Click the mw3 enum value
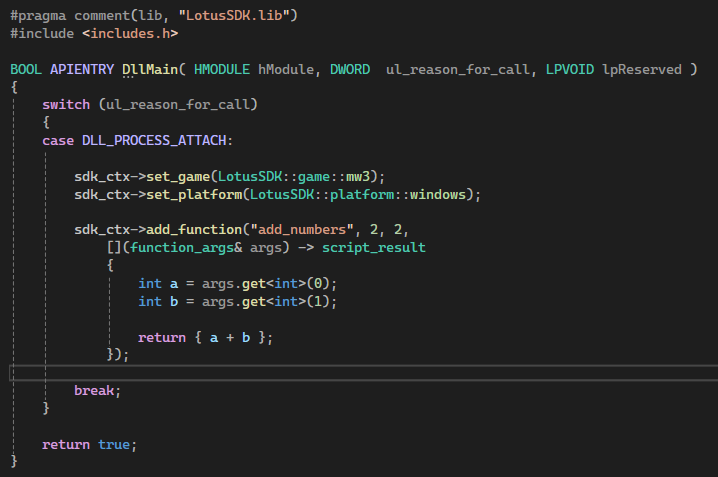The height and width of the screenshot is (477, 718). pyautogui.click(x=358, y=177)
